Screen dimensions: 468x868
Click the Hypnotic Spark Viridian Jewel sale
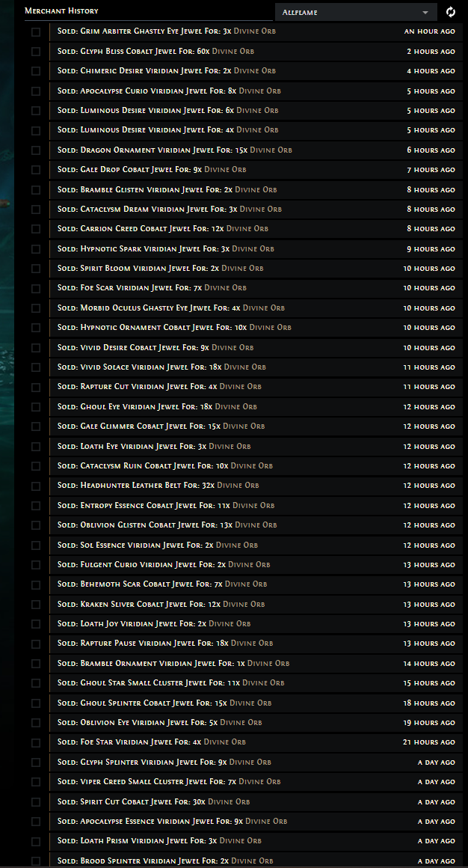click(256, 249)
